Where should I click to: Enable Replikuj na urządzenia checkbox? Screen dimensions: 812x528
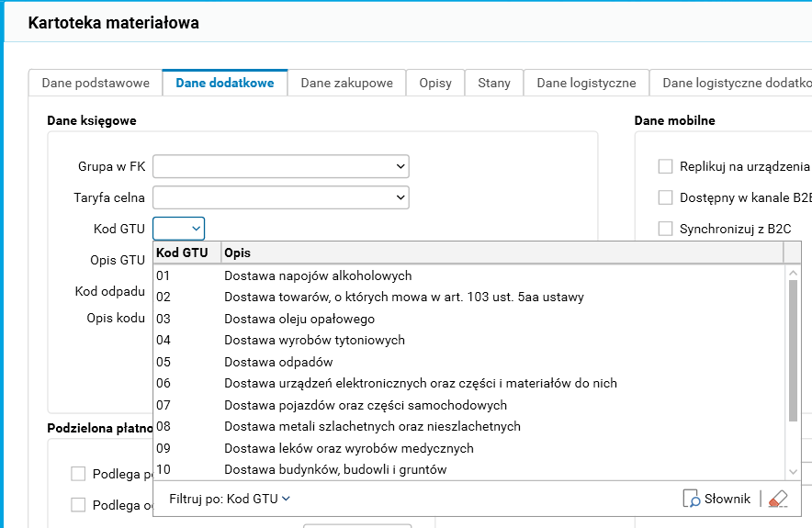point(666,166)
